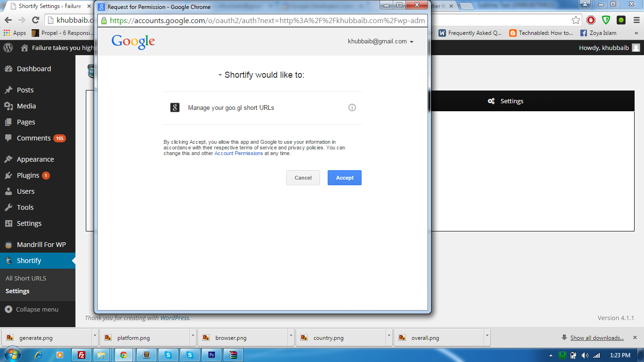The width and height of the screenshot is (644, 362).
Task: Collapse the 'Shortify would like to' arrow
Action: tap(220, 75)
